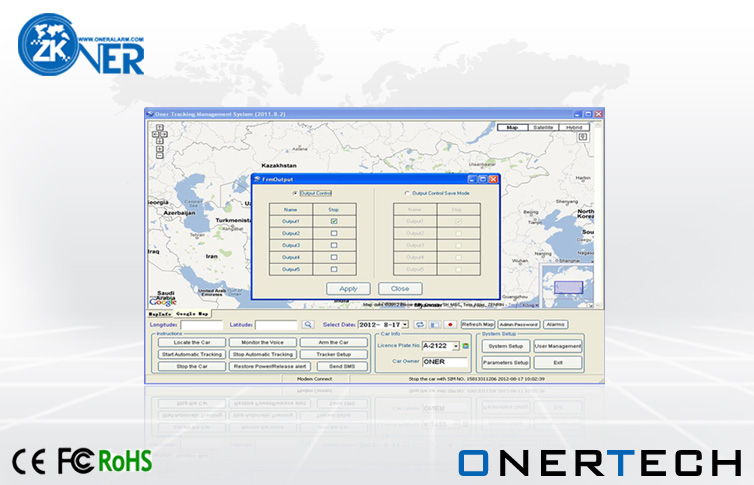This screenshot has width=754, height=485.
Task: Click the colored icon next to Licence Plate
Action: (x=465, y=346)
